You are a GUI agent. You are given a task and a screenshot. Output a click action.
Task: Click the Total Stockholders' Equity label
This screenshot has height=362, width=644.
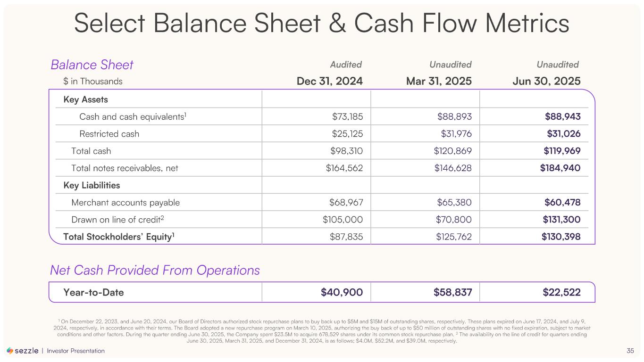pyautogui.click(x=119, y=237)
